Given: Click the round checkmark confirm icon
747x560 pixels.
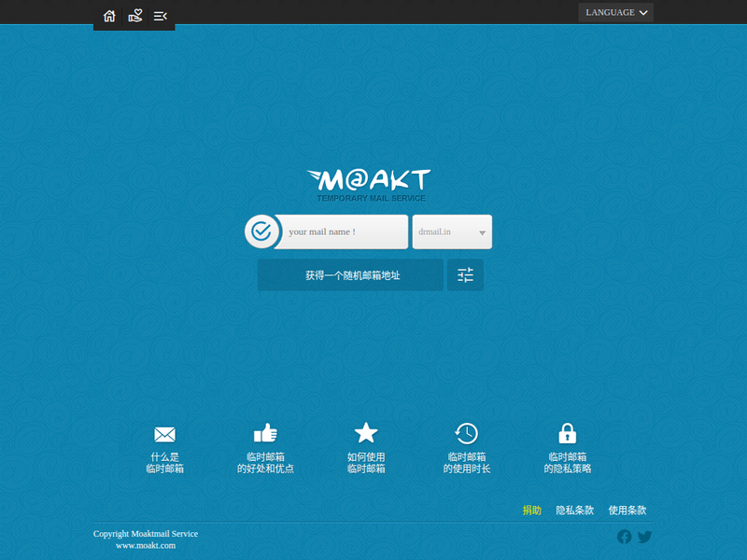Looking at the screenshot, I should [261, 231].
